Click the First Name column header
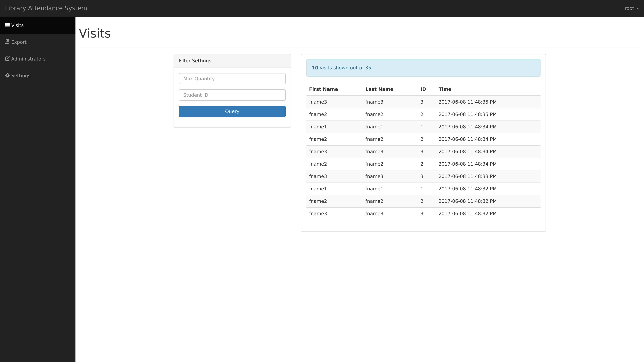This screenshot has height=362, width=644. [x=323, y=89]
